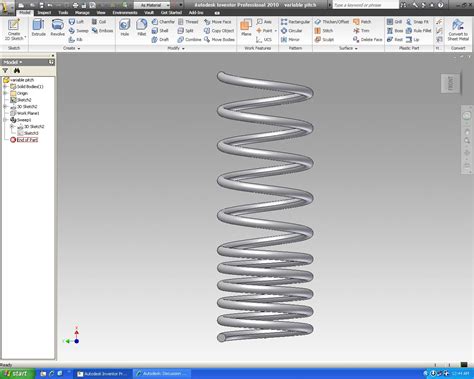Switch to the Inspect ribbon tab
Viewport: 474px width, 379px height.
tap(44, 13)
